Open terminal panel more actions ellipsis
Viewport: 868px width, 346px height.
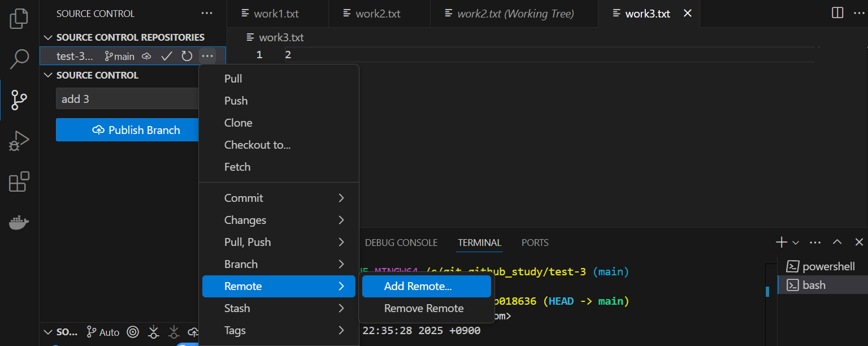[x=815, y=242]
